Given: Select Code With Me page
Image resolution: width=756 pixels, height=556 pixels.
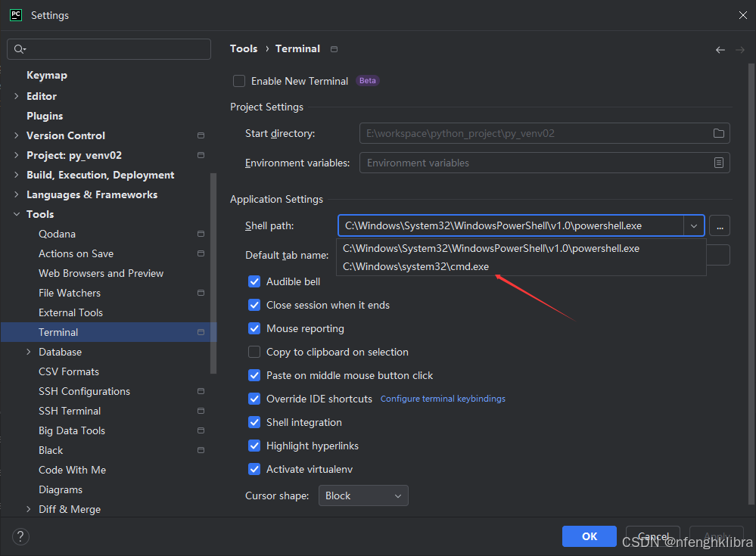Looking at the screenshot, I should (x=73, y=470).
